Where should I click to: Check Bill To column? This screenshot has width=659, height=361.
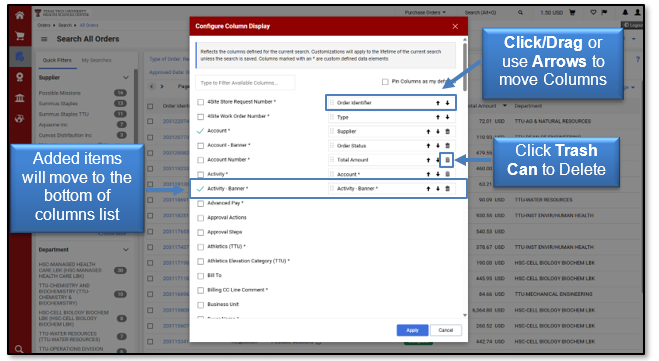pos(200,276)
